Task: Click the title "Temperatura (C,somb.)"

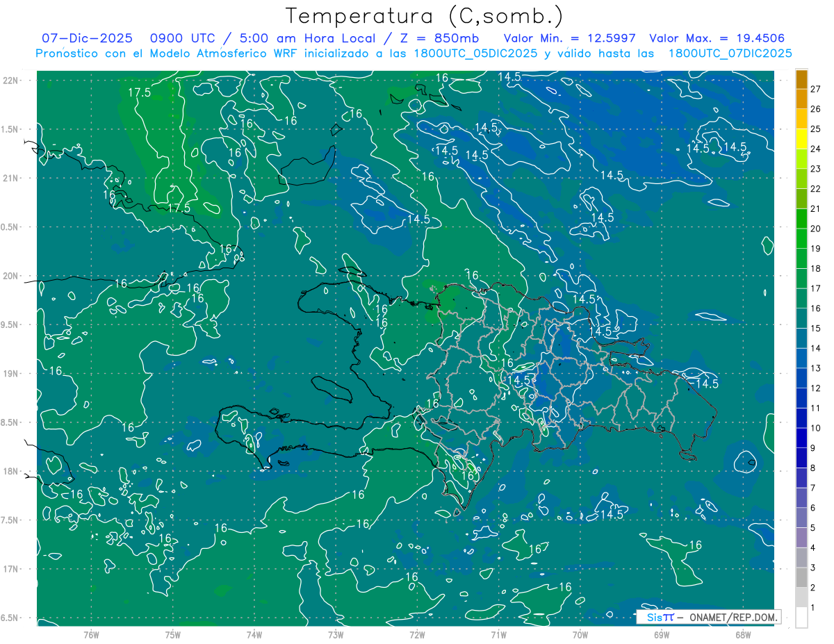Action: click(x=425, y=15)
